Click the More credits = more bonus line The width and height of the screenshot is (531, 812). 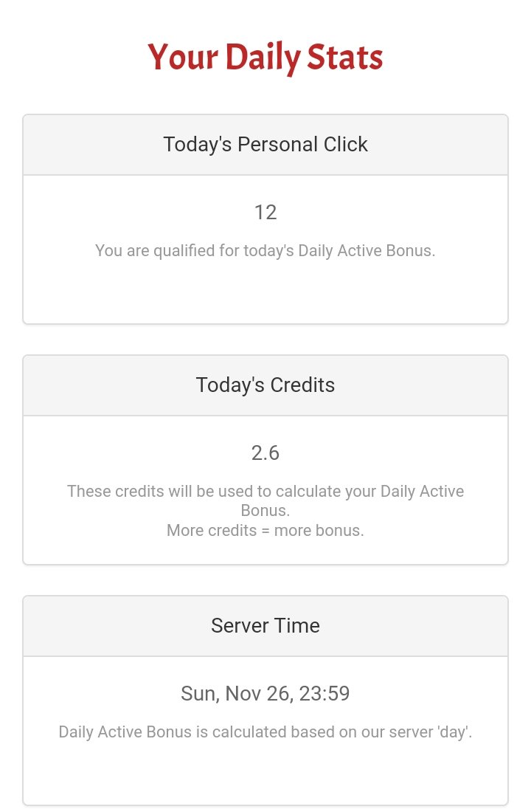click(265, 531)
